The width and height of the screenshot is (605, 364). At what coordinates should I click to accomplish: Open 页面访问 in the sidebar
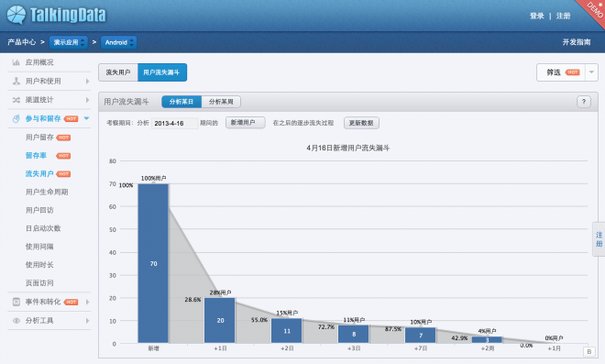pyautogui.click(x=39, y=282)
